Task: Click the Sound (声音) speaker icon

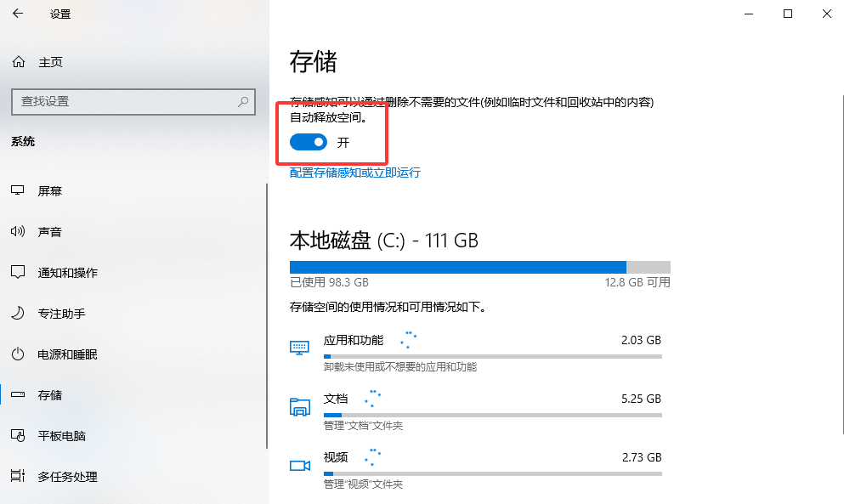Action: (x=18, y=232)
